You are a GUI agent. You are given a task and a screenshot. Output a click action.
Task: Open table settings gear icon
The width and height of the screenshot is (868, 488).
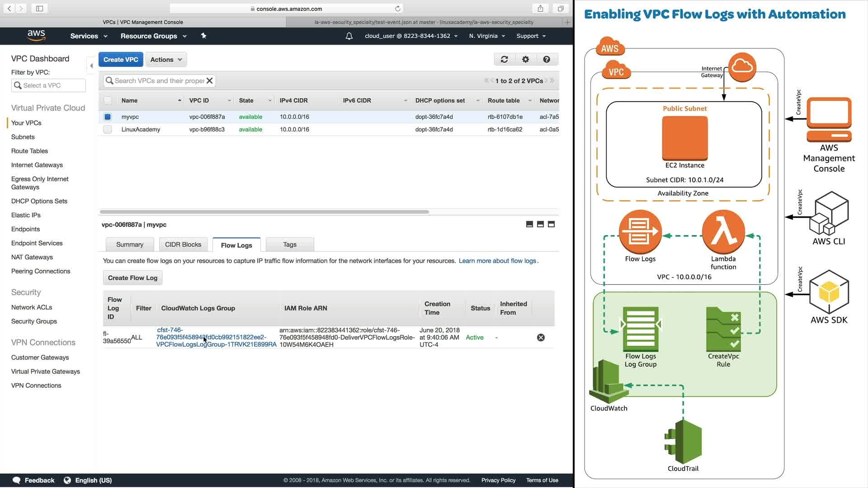(525, 59)
